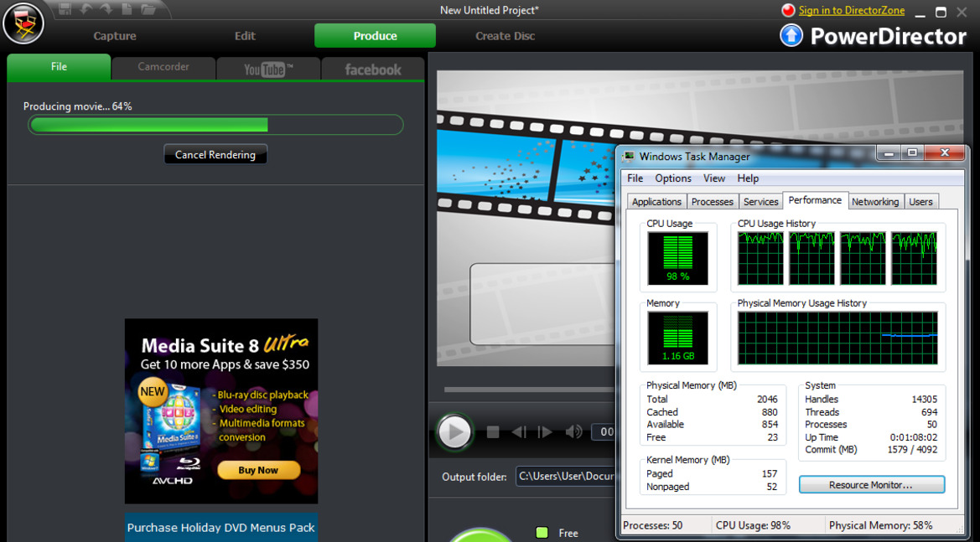Click the Cancel Rendering button
The width and height of the screenshot is (980, 542).
pos(215,154)
